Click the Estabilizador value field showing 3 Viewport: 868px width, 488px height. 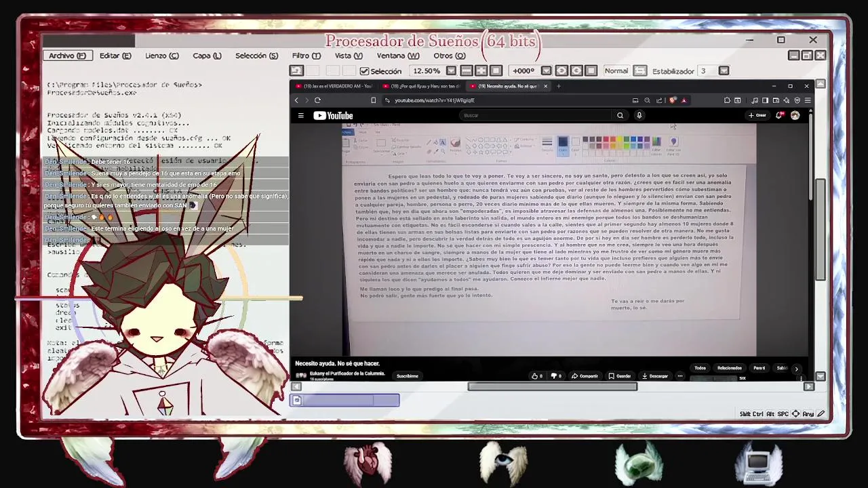point(708,71)
